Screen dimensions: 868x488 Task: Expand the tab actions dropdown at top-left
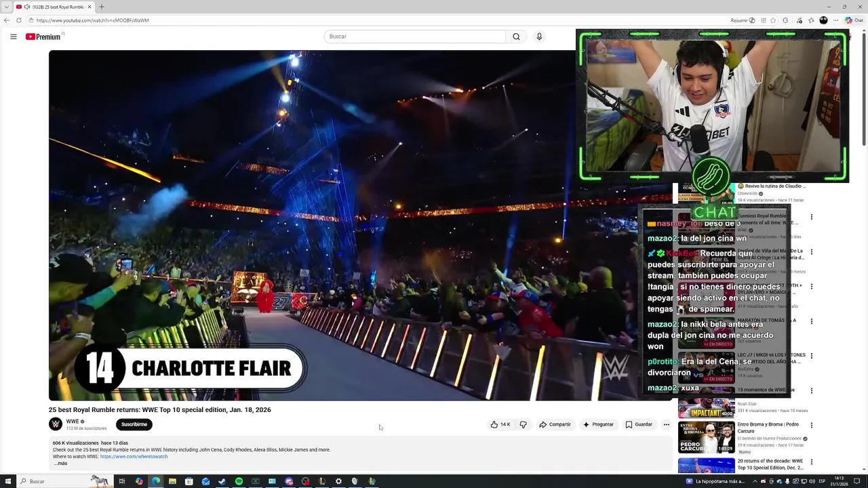6,7
